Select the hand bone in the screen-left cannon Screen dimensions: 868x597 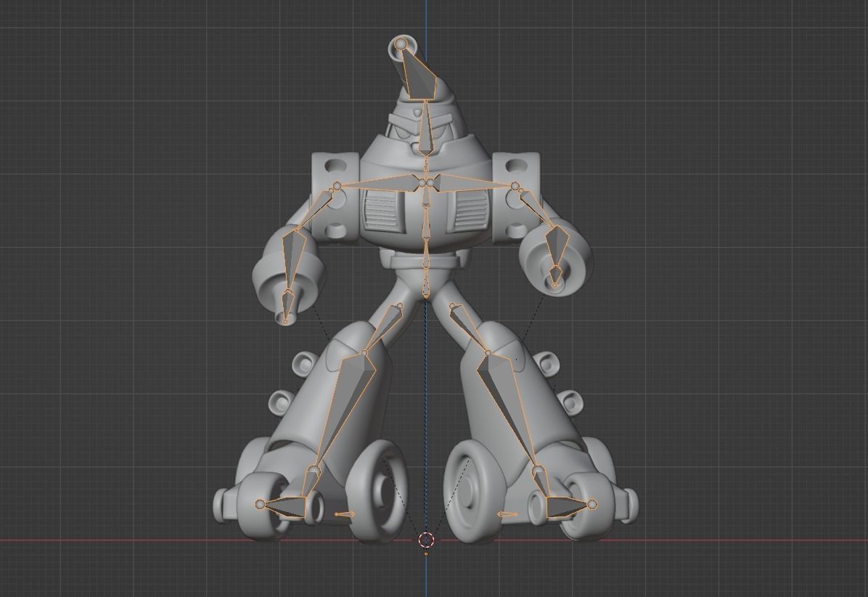287,306
